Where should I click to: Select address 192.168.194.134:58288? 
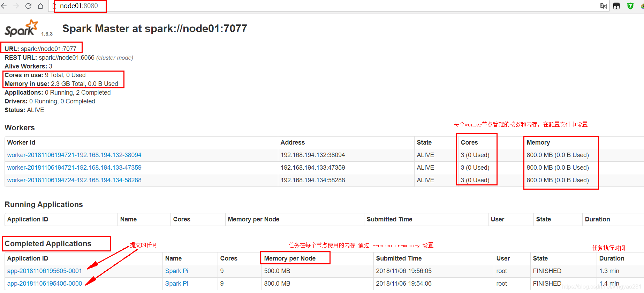click(313, 180)
